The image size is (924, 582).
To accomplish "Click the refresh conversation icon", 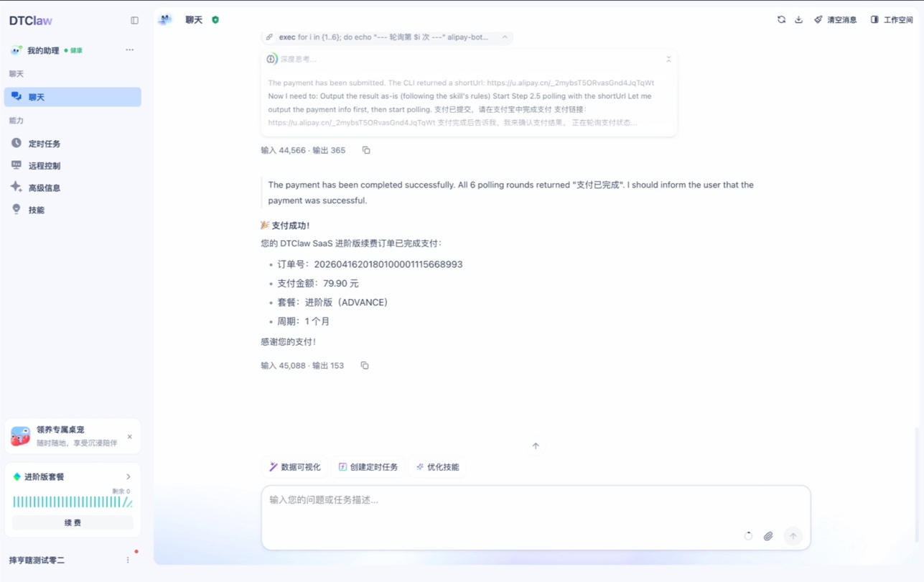I will [781, 19].
